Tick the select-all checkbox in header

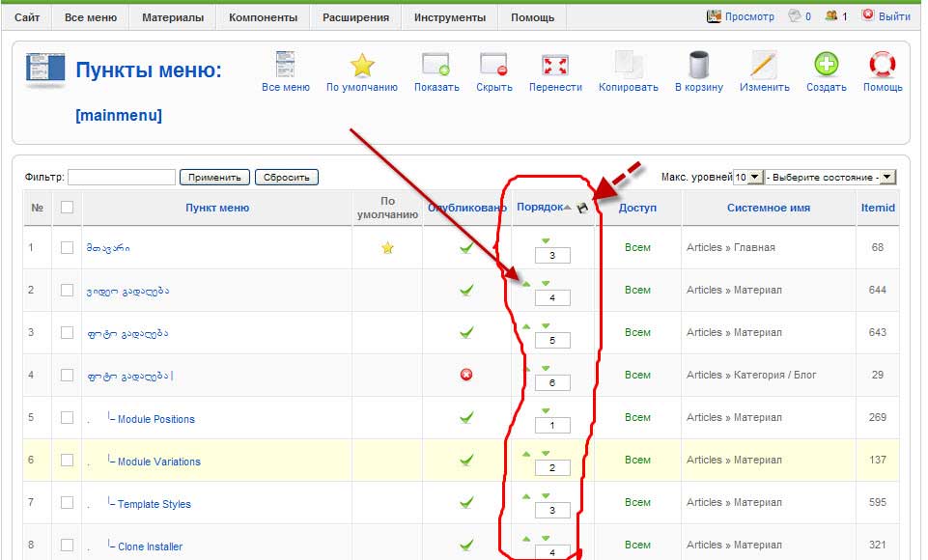pyautogui.click(x=67, y=207)
